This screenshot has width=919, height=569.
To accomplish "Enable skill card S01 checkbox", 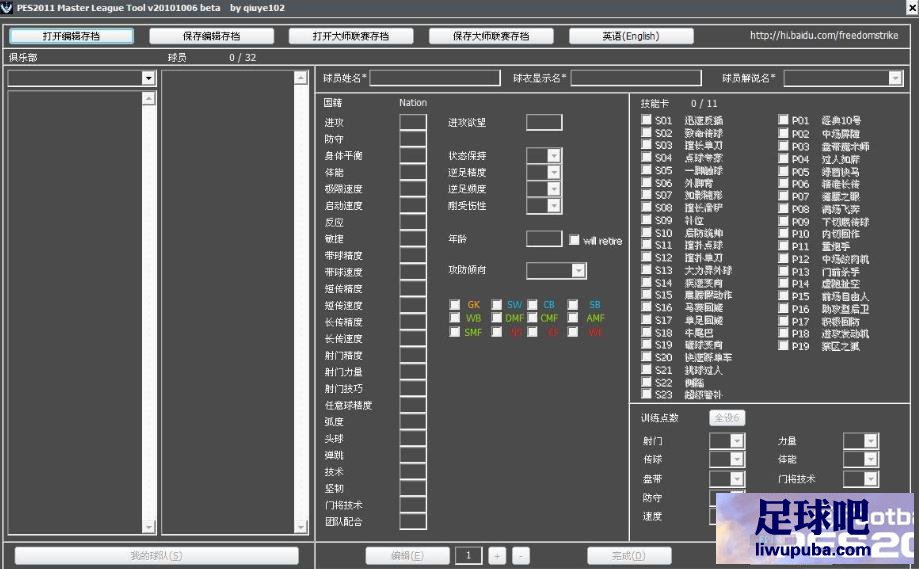I will [x=646, y=120].
